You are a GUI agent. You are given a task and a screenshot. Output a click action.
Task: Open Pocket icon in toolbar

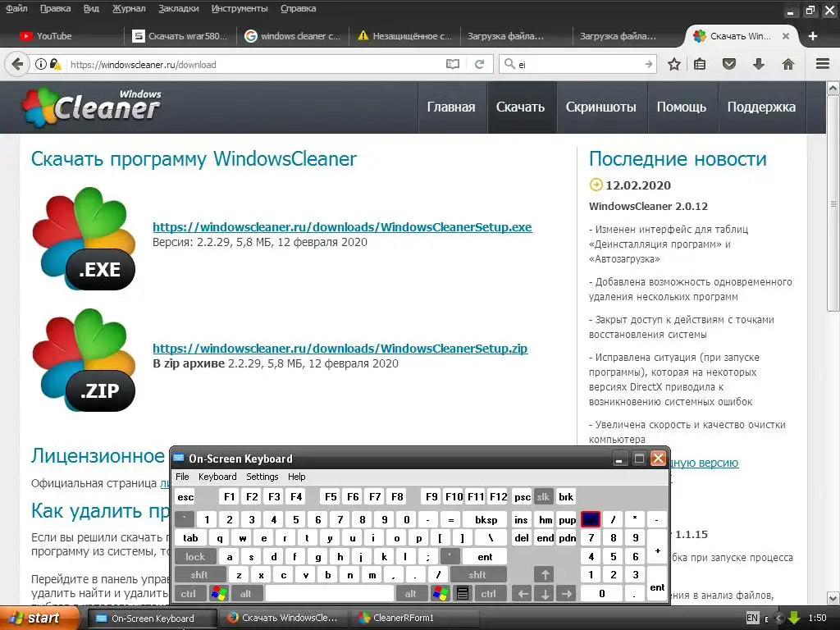(729, 64)
